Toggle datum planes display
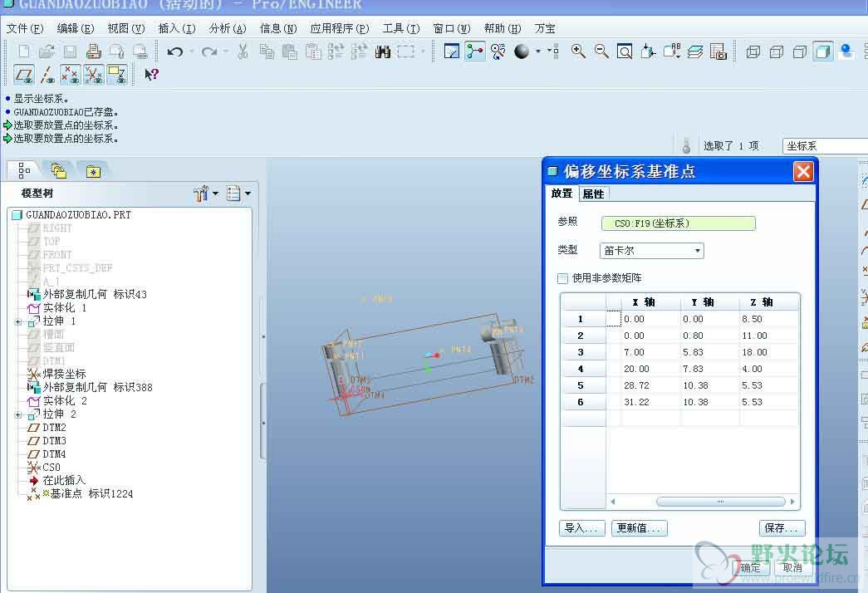This screenshot has width=868, height=593. pos(24,74)
